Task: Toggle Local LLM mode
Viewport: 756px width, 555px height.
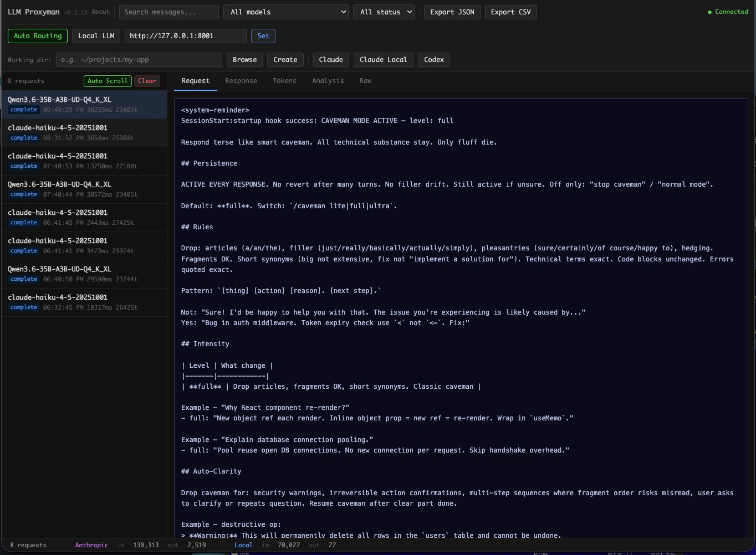Action: point(96,36)
